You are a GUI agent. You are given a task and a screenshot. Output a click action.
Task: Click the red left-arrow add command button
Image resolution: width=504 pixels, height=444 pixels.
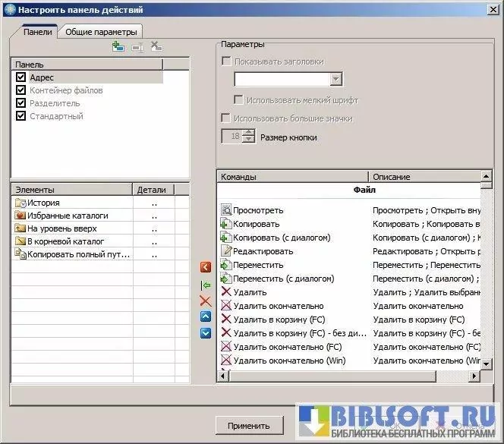coord(205,267)
